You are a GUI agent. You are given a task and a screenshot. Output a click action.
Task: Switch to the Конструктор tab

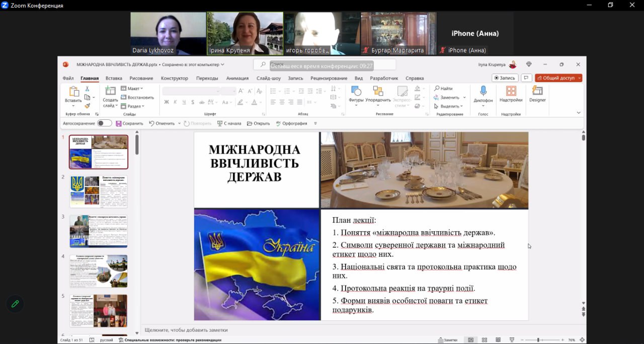pyautogui.click(x=175, y=78)
